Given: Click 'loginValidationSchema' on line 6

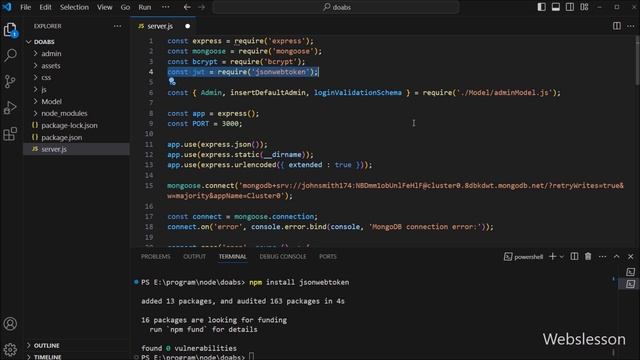Looking at the screenshot, I should (358, 93).
